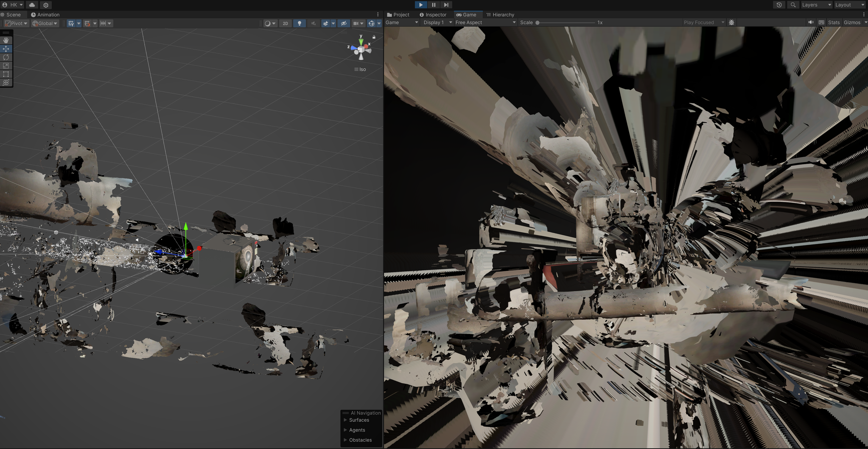Click the blue Z axis gizmo cone

[354, 48]
